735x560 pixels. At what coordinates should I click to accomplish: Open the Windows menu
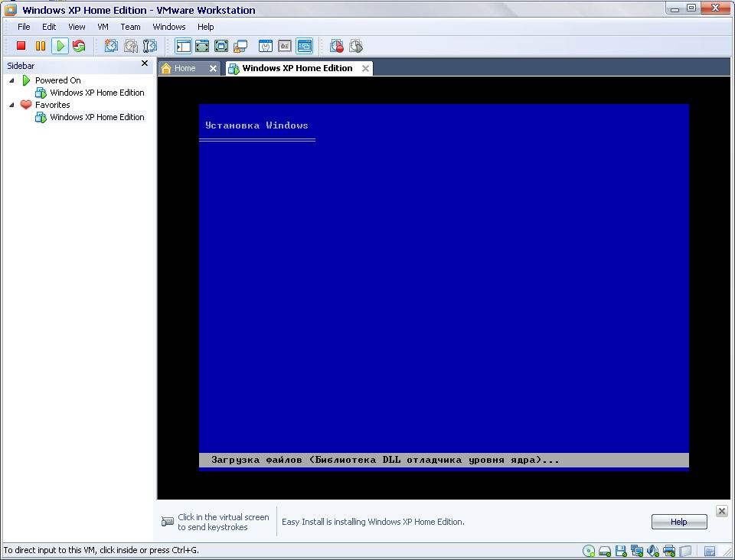point(168,27)
